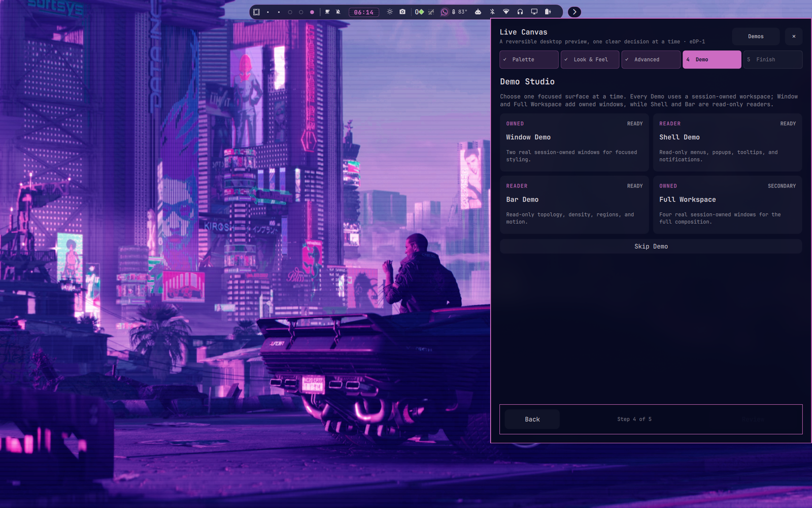Launch the Window Demo card
The image size is (812, 508).
pos(574,142)
